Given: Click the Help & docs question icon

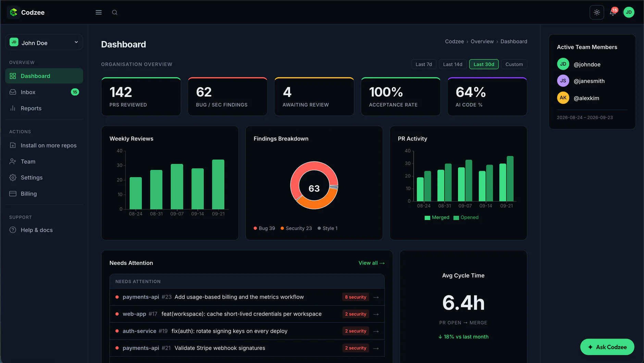Looking at the screenshot, I should pyautogui.click(x=13, y=230).
